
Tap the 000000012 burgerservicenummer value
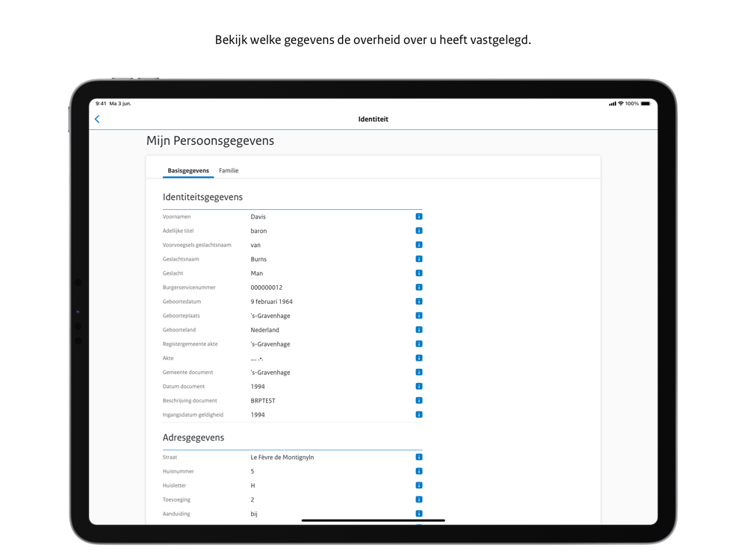(267, 287)
